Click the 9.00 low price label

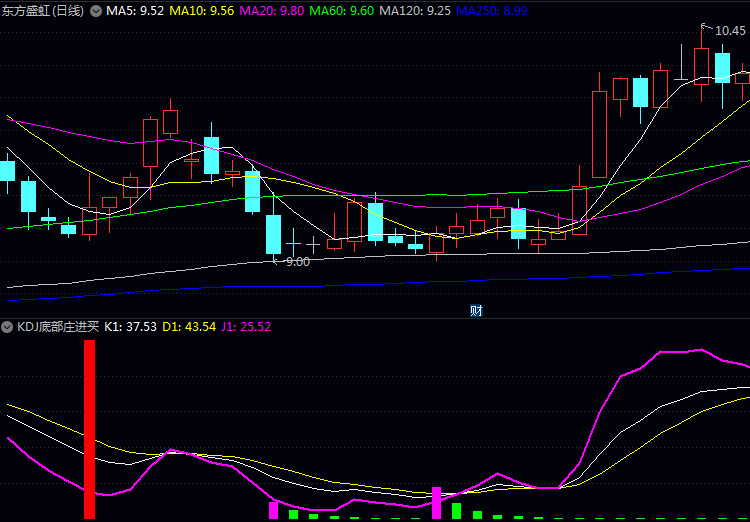(298, 262)
